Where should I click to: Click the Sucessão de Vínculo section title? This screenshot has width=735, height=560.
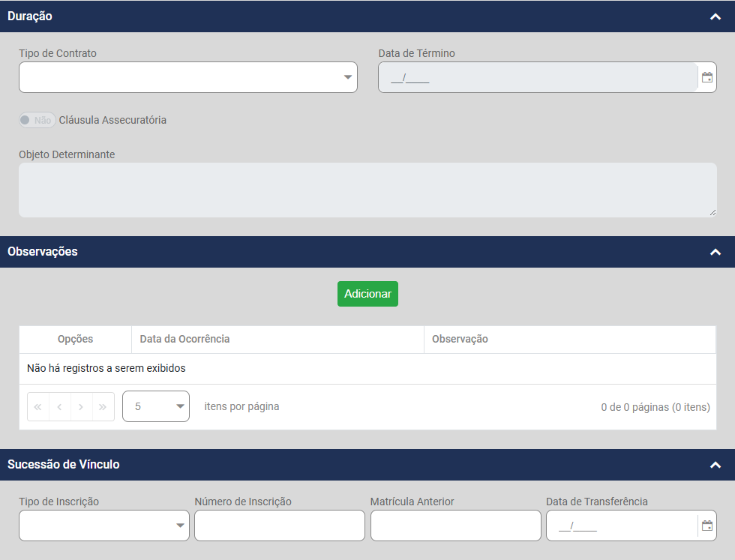pyautogui.click(x=63, y=464)
